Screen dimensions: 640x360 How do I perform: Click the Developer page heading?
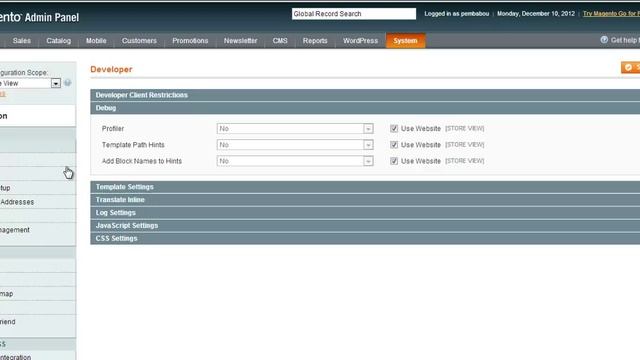click(x=111, y=69)
